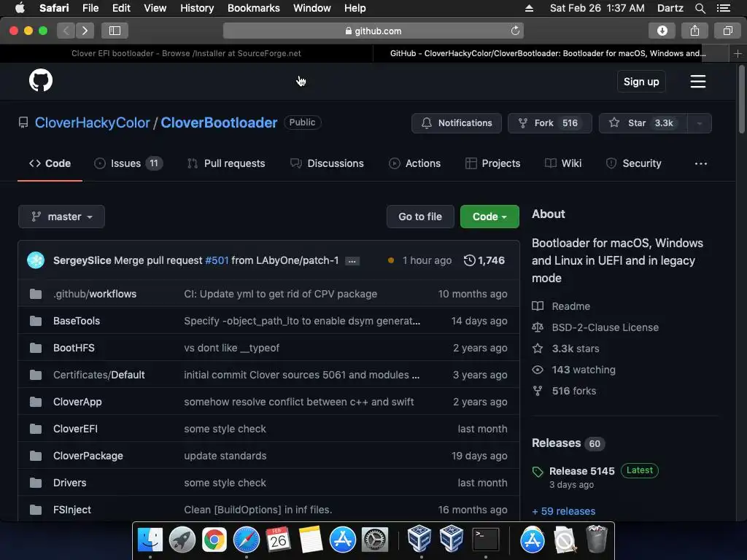The height and width of the screenshot is (560, 747).
Task: Open the Projects tab
Action: pyautogui.click(x=492, y=163)
